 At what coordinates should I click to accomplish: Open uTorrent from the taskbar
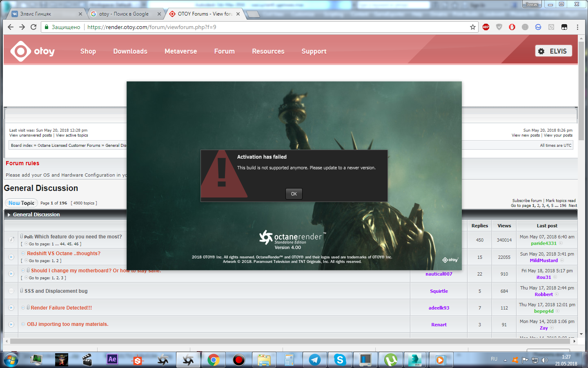coord(391,360)
